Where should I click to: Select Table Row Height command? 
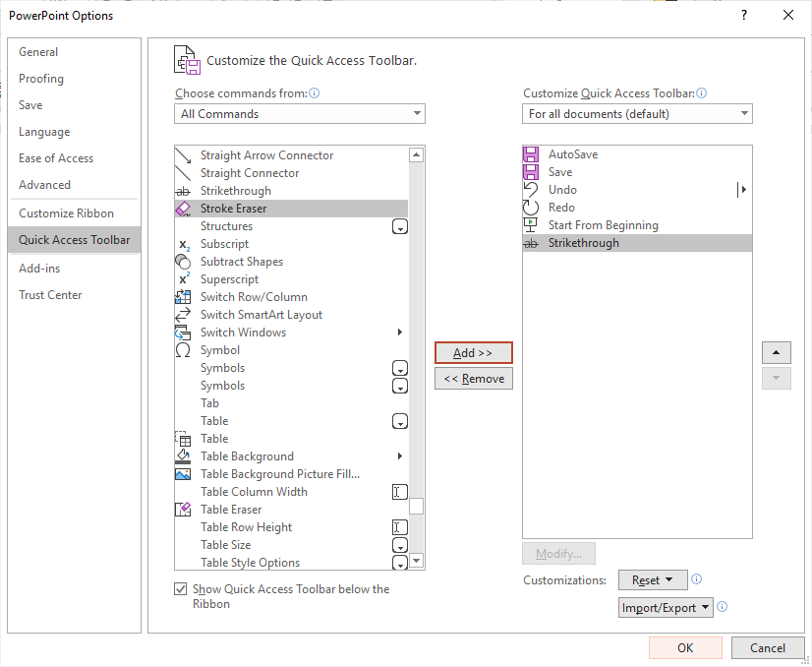292,527
